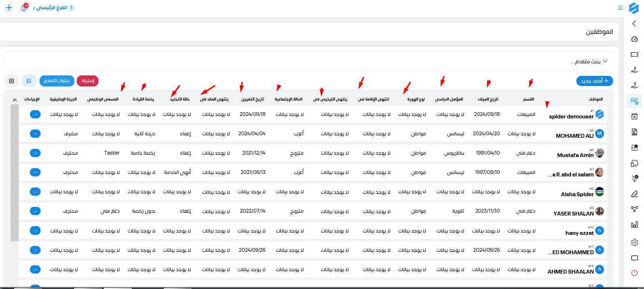The width and height of the screenshot is (644, 289).
Task: Click the red إستيراد import button
Action: pos(87,81)
